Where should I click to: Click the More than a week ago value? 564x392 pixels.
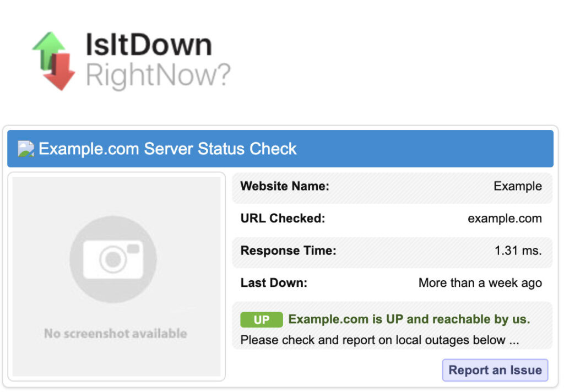click(x=480, y=284)
